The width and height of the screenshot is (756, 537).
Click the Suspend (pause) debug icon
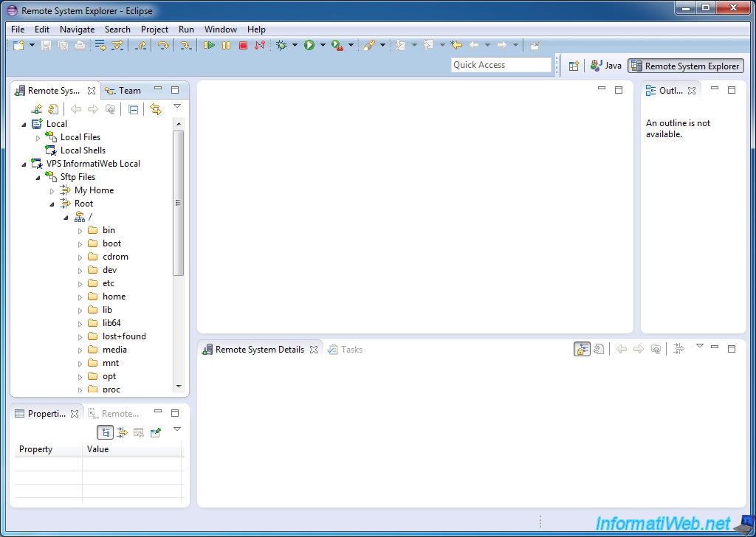226,45
